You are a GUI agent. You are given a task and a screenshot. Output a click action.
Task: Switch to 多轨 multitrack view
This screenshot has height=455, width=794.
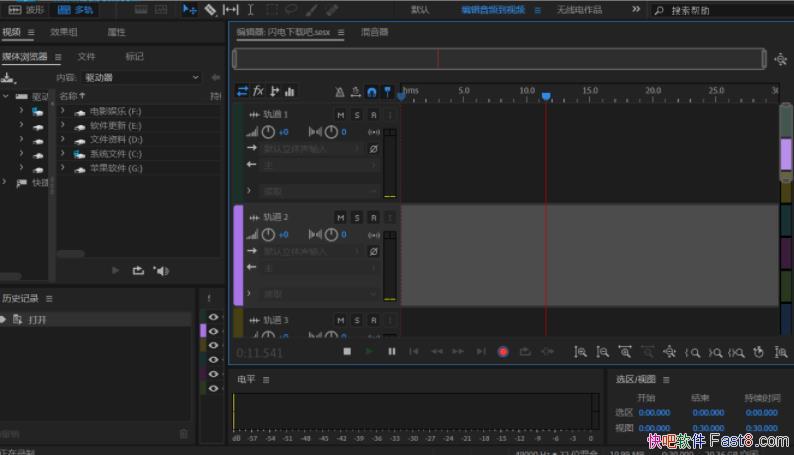tap(77, 9)
